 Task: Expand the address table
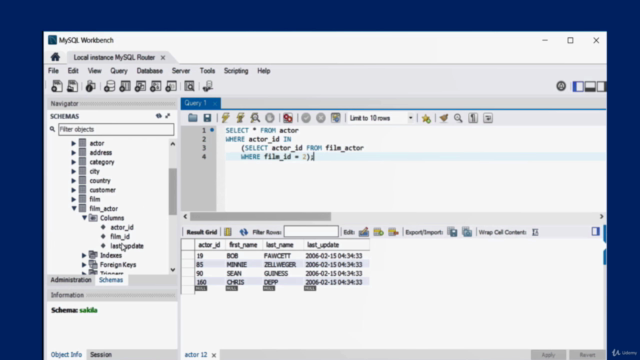click(73, 153)
